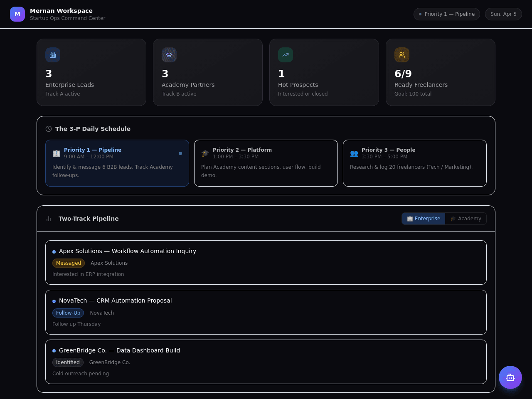This screenshot has width=532, height=399.
Task: Click the 'The 3-P Daily Schedule' heading
Action: (x=93, y=129)
